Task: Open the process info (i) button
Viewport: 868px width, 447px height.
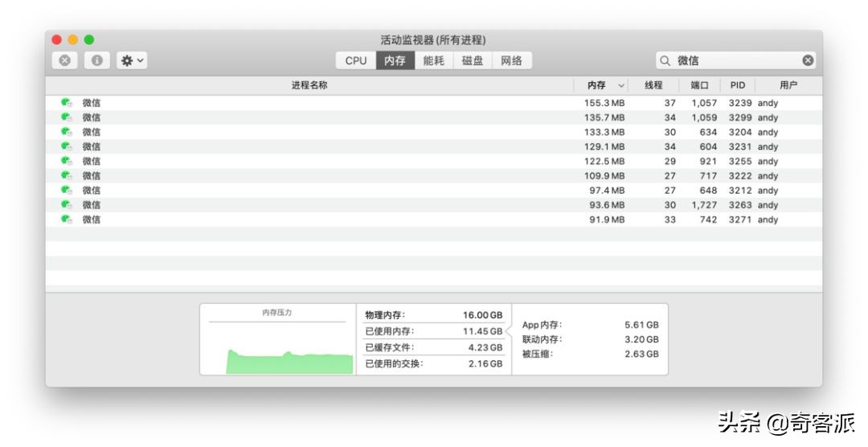Action: pyautogui.click(x=97, y=60)
